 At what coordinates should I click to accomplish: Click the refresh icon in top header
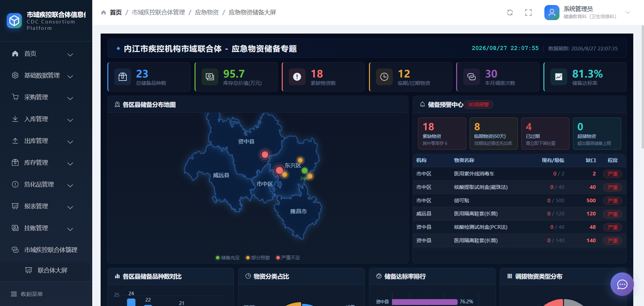pyautogui.click(x=510, y=12)
